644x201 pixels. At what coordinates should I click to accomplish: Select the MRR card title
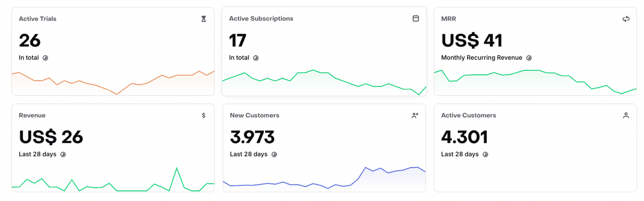tap(449, 19)
